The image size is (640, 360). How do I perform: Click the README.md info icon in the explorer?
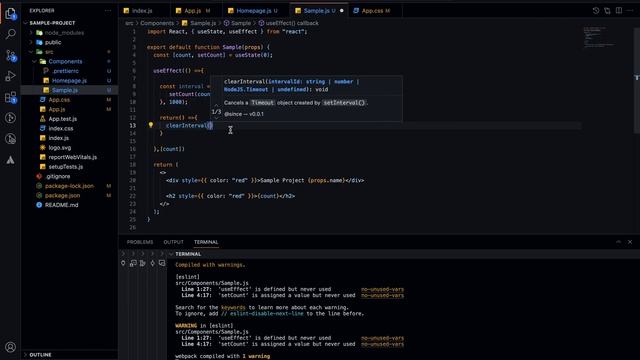[x=39, y=205]
